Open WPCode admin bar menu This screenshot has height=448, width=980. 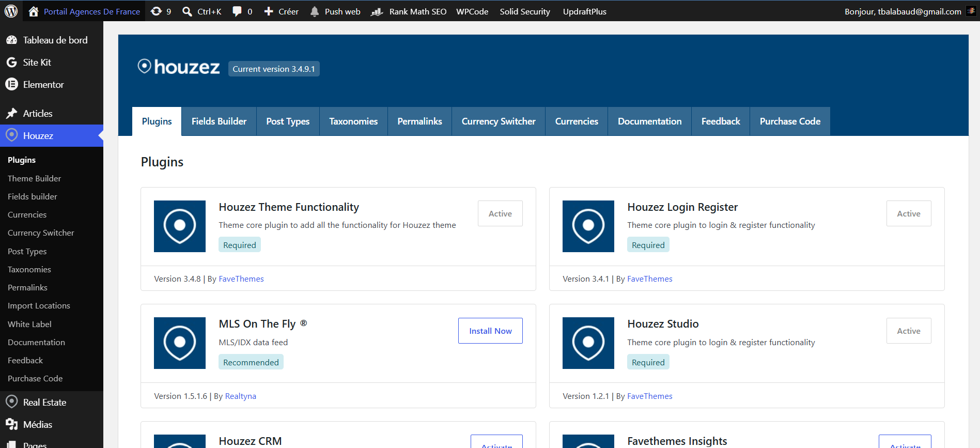pos(472,11)
